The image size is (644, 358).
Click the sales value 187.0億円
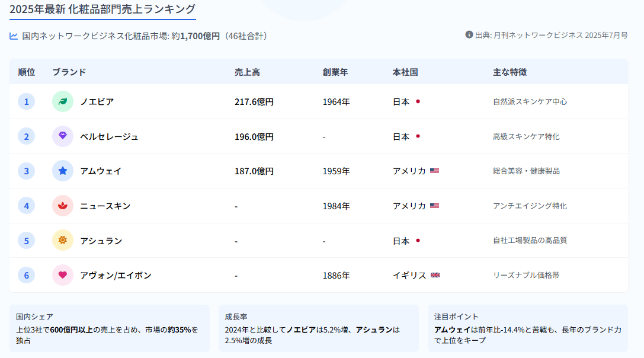(254, 171)
